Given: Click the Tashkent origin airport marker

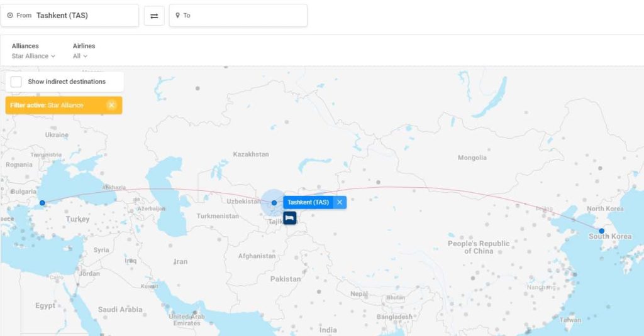Looking at the screenshot, I should pyautogui.click(x=274, y=202).
